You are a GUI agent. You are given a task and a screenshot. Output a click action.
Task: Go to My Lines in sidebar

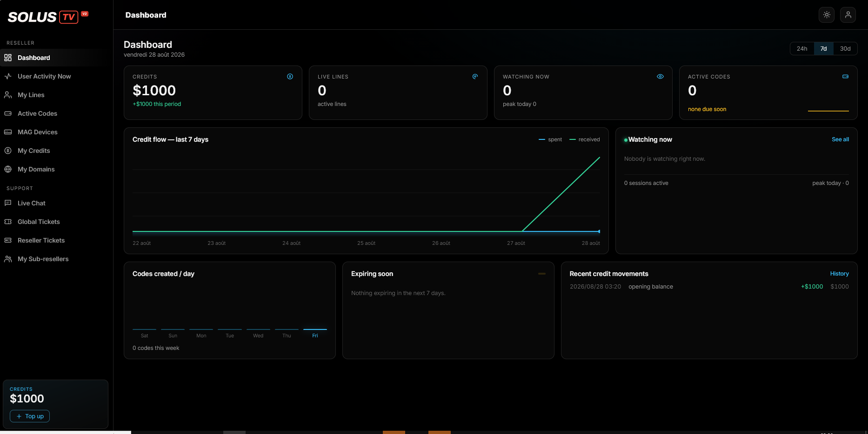coord(31,95)
